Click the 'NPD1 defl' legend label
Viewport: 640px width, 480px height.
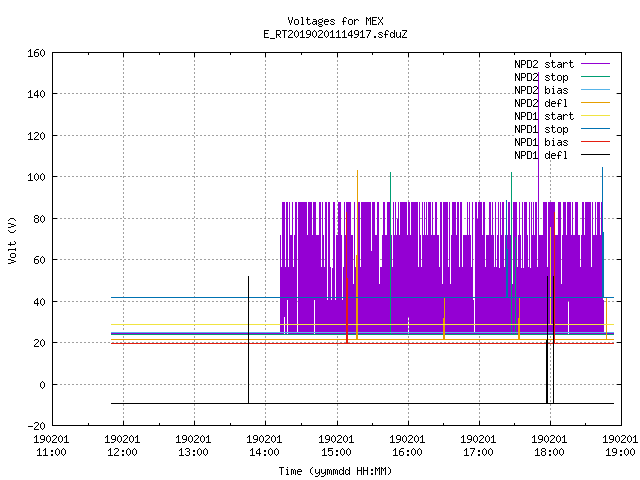coord(541,155)
